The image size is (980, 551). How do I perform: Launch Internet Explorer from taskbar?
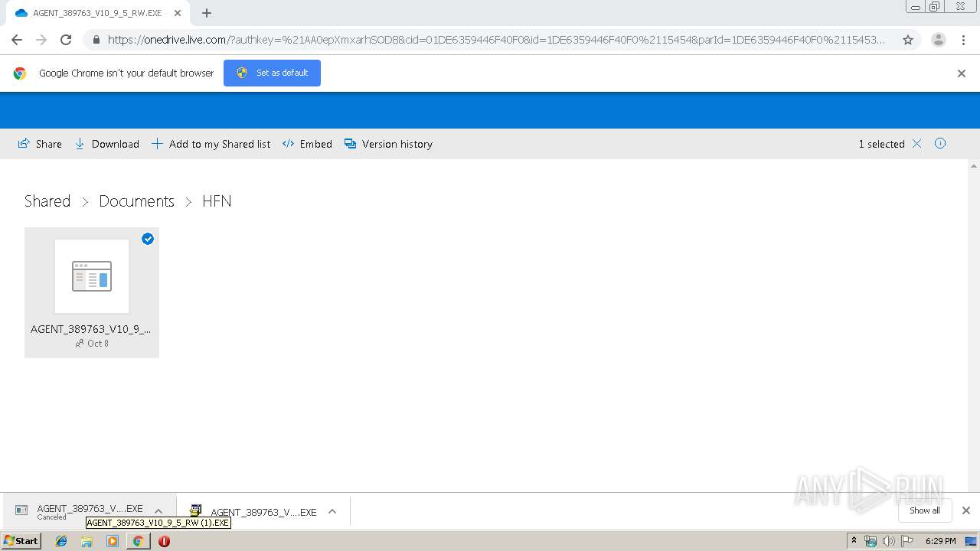61,541
